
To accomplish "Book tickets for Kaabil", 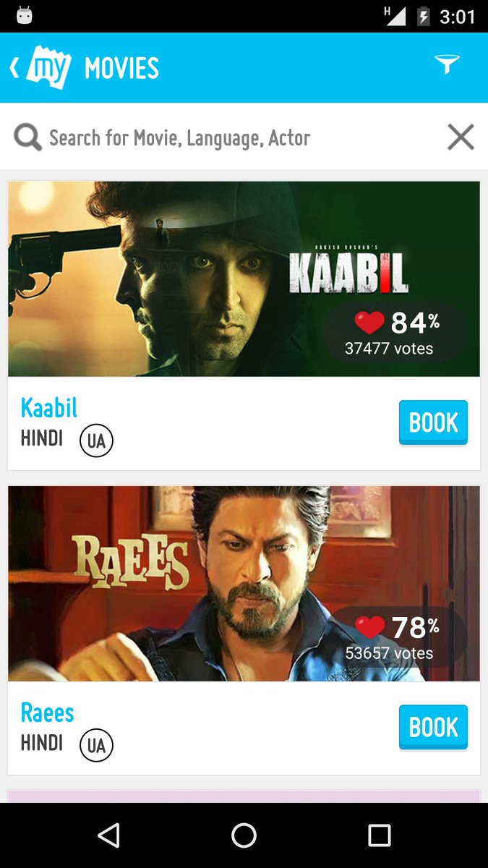I will click(x=433, y=422).
